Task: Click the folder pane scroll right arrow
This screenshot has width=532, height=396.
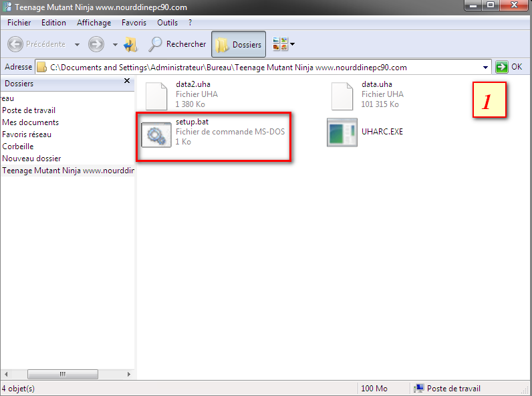Action: (x=128, y=375)
